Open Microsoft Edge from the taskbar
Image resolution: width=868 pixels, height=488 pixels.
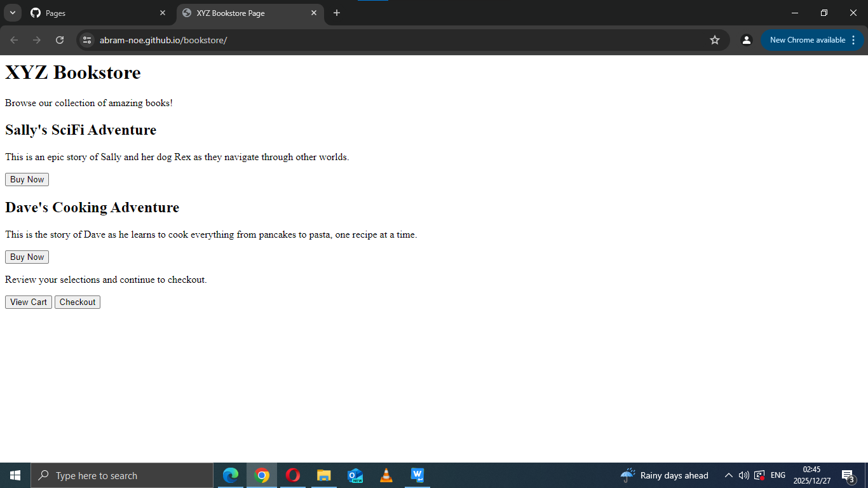click(x=231, y=475)
